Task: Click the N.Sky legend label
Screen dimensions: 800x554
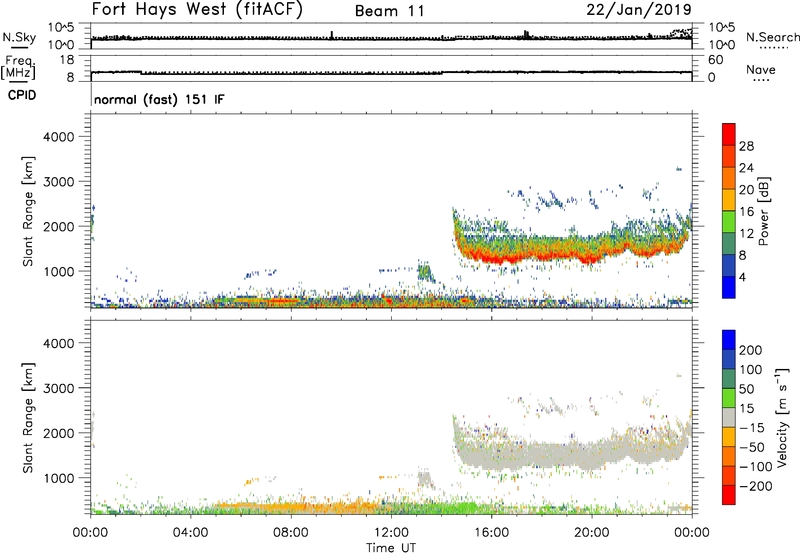Action: [19, 38]
